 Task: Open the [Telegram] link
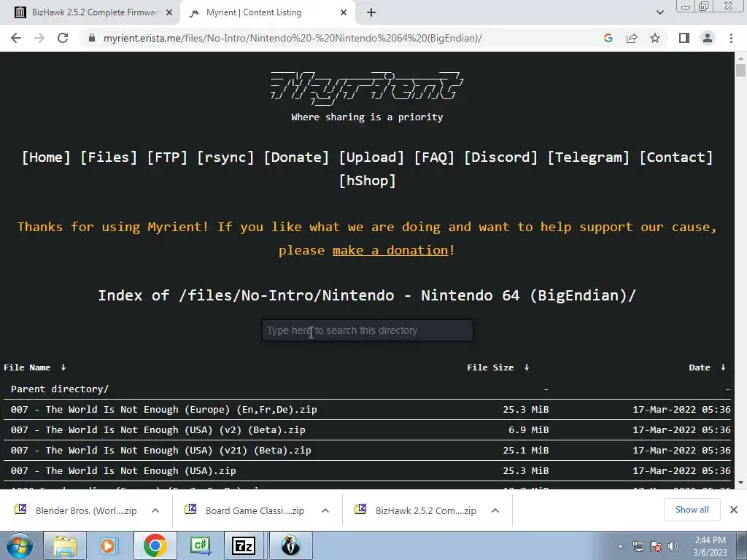coord(589,157)
